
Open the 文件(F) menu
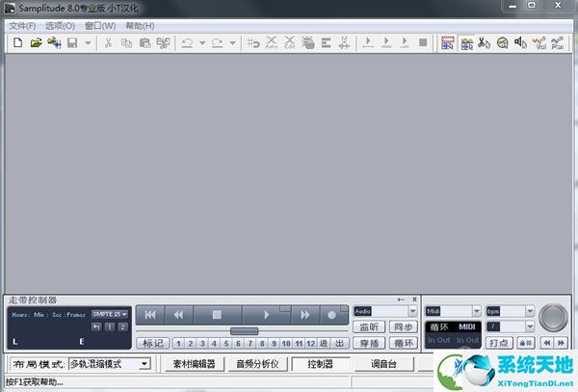coord(22,26)
